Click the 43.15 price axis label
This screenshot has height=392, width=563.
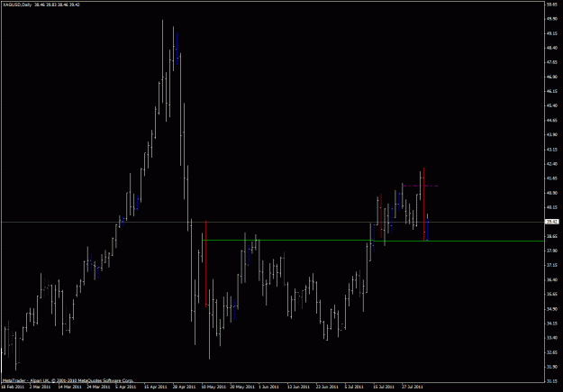(552, 149)
